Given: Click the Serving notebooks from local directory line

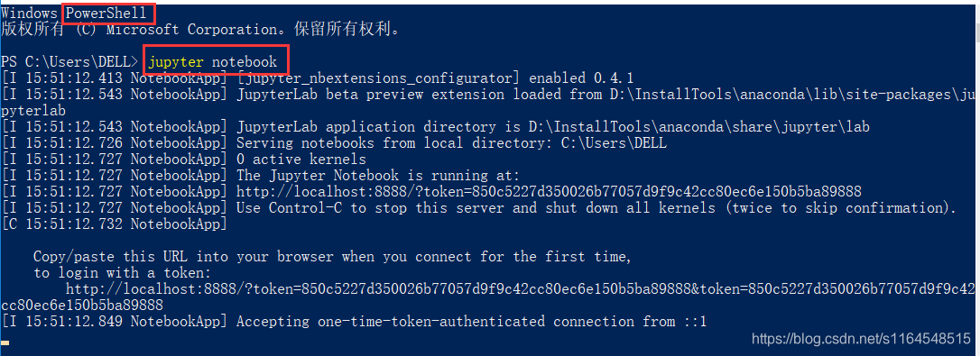Looking at the screenshot, I should coord(335,143).
